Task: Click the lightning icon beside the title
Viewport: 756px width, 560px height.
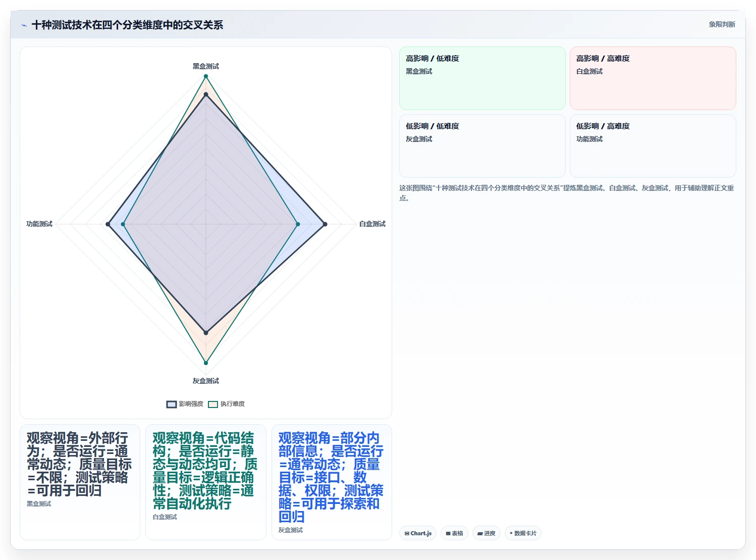Action: [24, 25]
